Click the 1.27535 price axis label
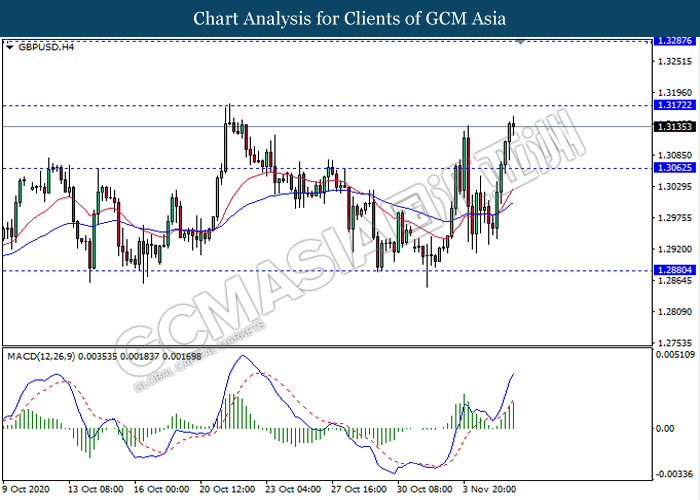Image resolution: width=700 pixels, height=500 pixels. (x=675, y=343)
